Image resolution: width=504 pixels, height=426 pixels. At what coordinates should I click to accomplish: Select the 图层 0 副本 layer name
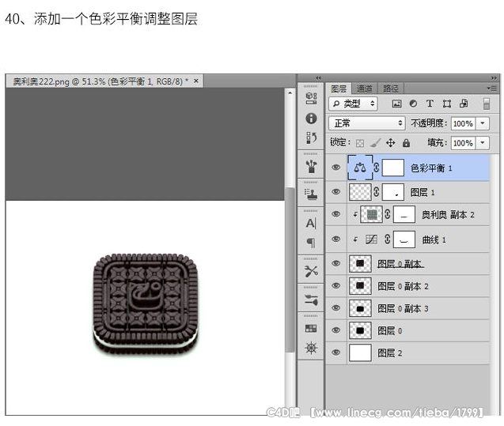[x=400, y=264]
